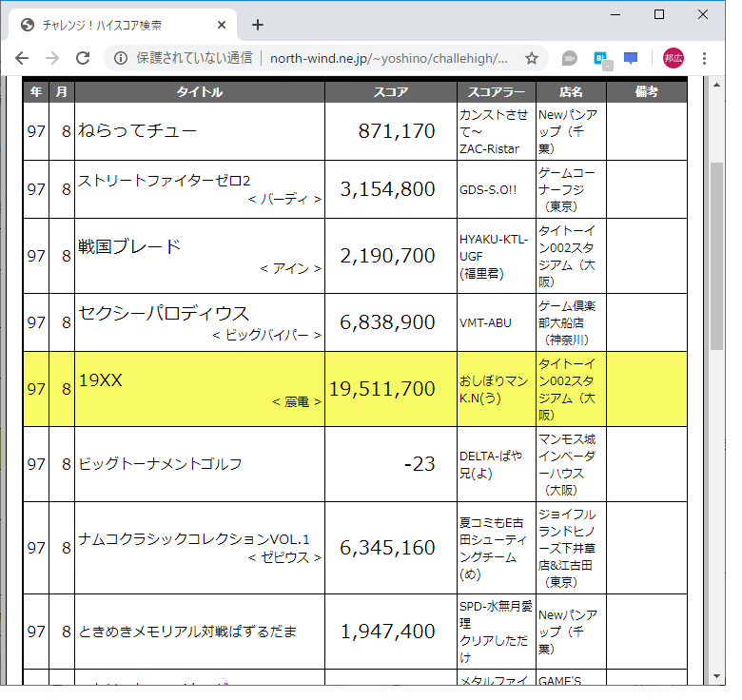Click the score 2,190,700
742x700 pixels.
[387, 256]
